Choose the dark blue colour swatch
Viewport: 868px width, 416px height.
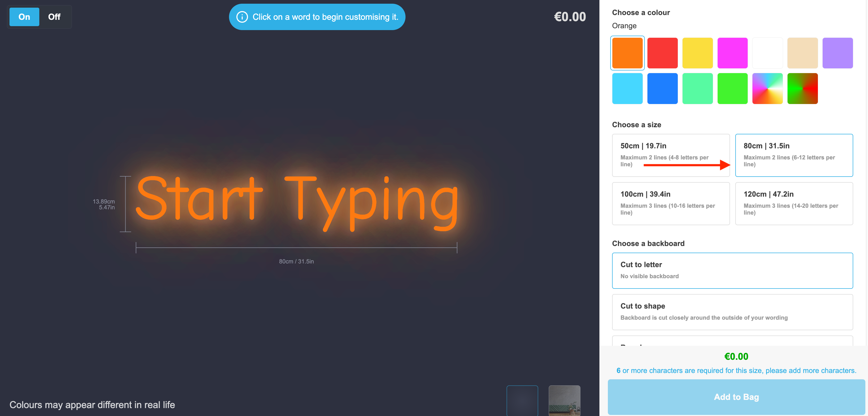coord(662,88)
